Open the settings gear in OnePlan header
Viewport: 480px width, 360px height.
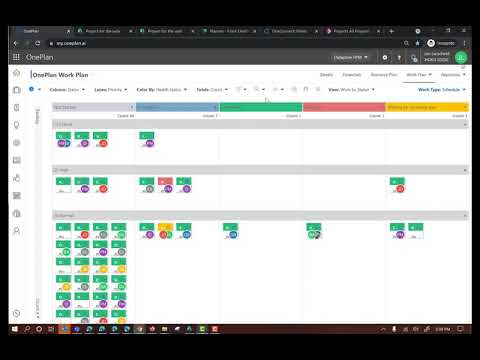[385, 57]
